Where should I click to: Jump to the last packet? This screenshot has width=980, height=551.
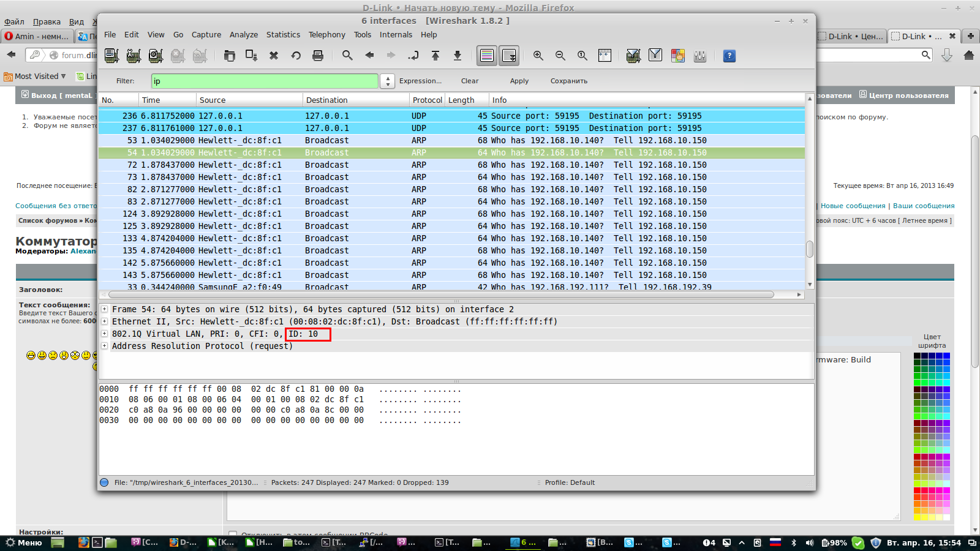(458, 56)
